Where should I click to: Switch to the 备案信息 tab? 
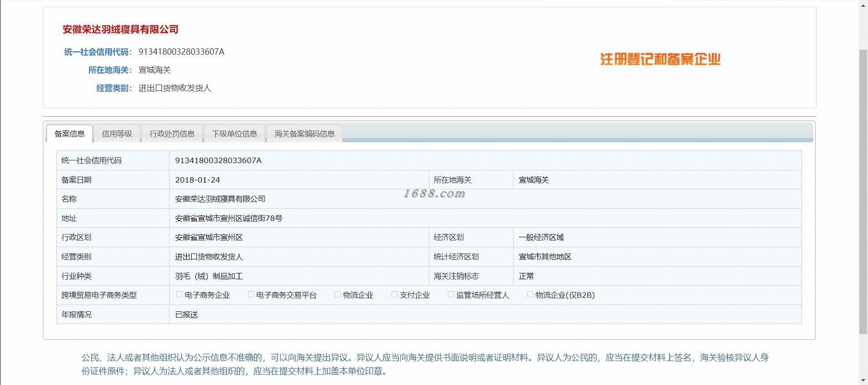(70, 134)
